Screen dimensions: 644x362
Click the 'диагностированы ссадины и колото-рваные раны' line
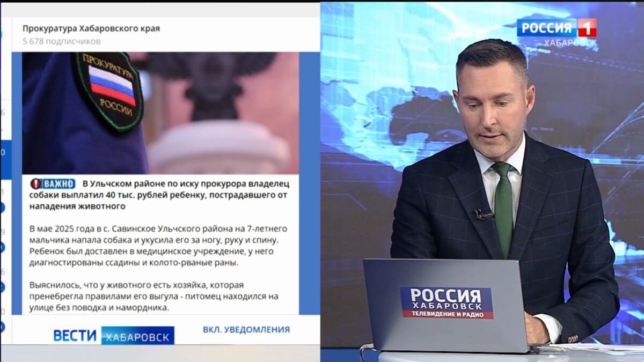(x=134, y=263)
